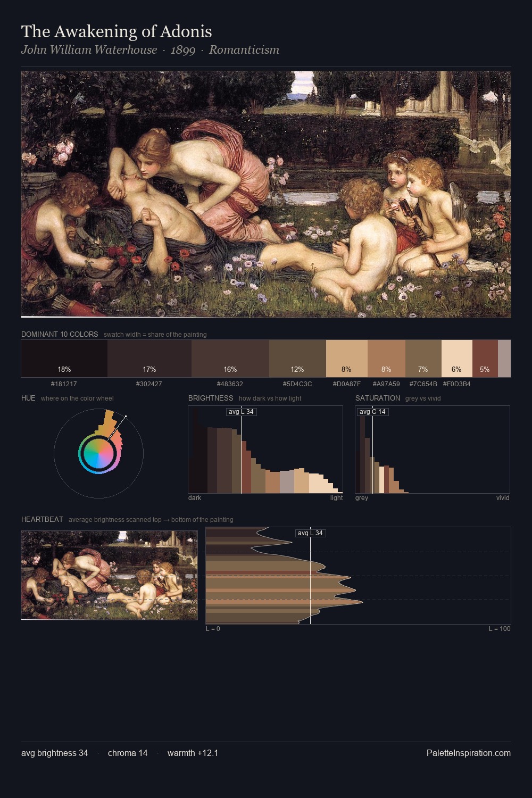Click the PaletteInspiration.com link

tap(469, 753)
